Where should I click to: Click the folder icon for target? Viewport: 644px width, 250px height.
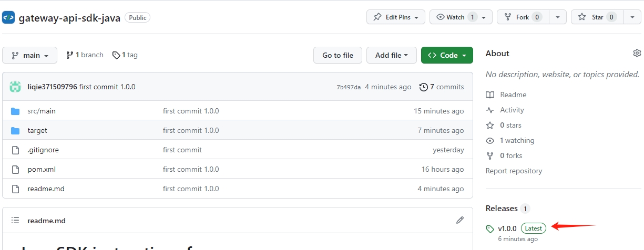coord(15,130)
